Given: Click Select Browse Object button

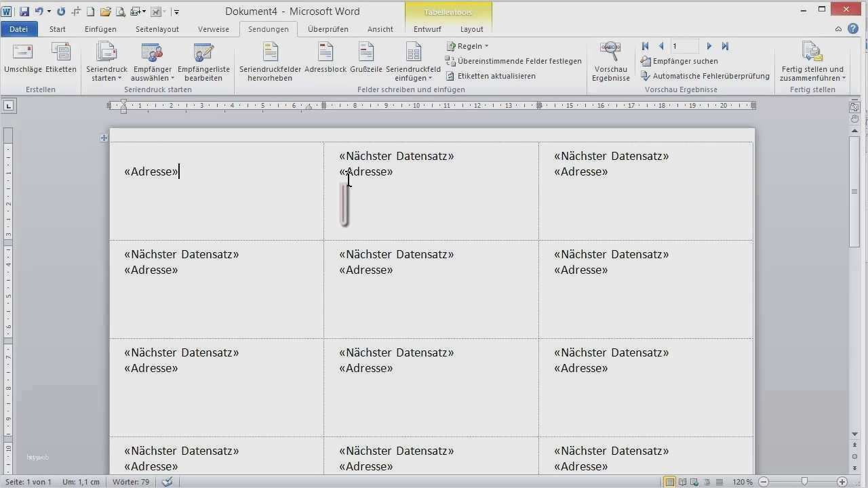Looking at the screenshot, I should pyautogui.click(x=854, y=457).
